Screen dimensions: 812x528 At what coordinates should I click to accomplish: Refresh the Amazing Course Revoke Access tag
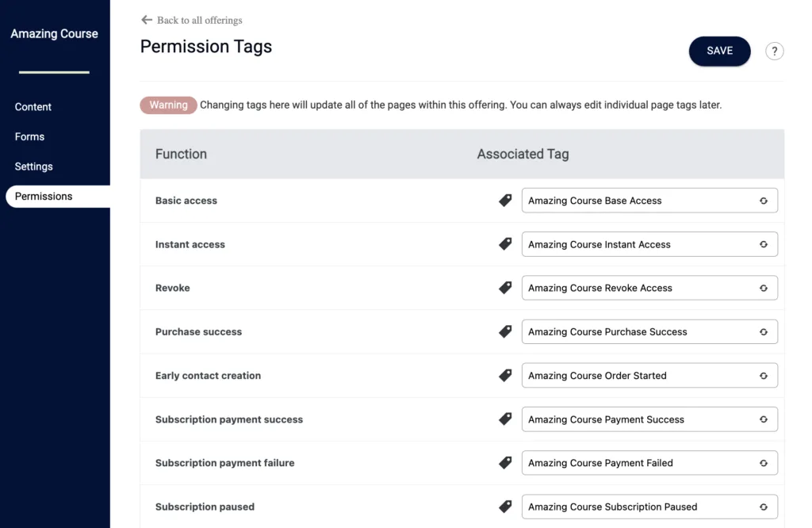[x=764, y=289]
